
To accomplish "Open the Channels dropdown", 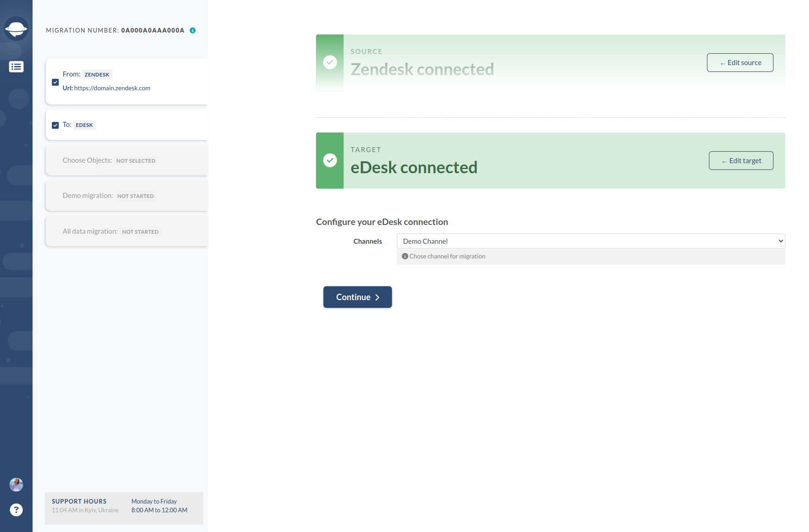I will 591,241.
